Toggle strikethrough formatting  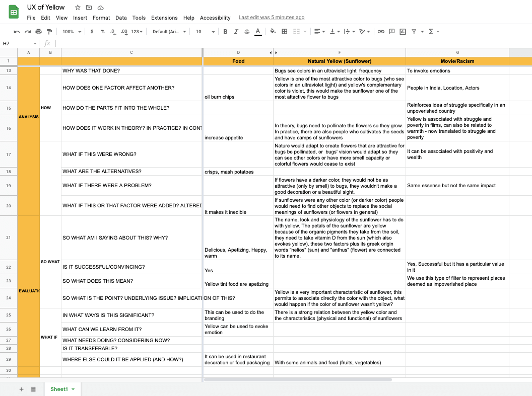click(x=247, y=32)
